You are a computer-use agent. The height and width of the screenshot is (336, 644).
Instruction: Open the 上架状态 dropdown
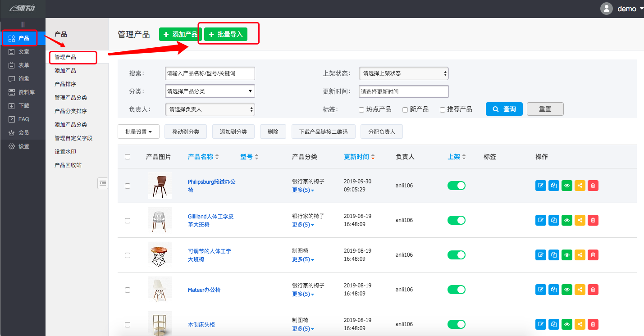(403, 73)
